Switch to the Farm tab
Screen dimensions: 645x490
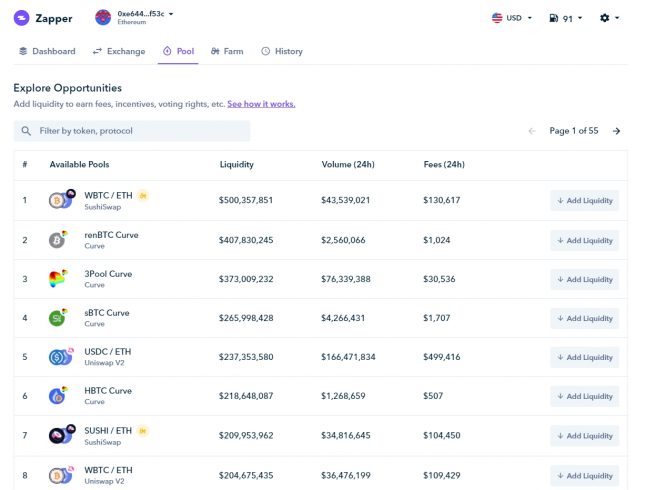click(227, 51)
